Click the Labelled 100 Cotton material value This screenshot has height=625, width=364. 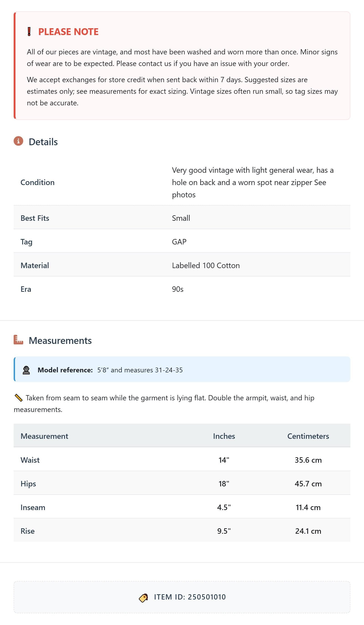(206, 265)
